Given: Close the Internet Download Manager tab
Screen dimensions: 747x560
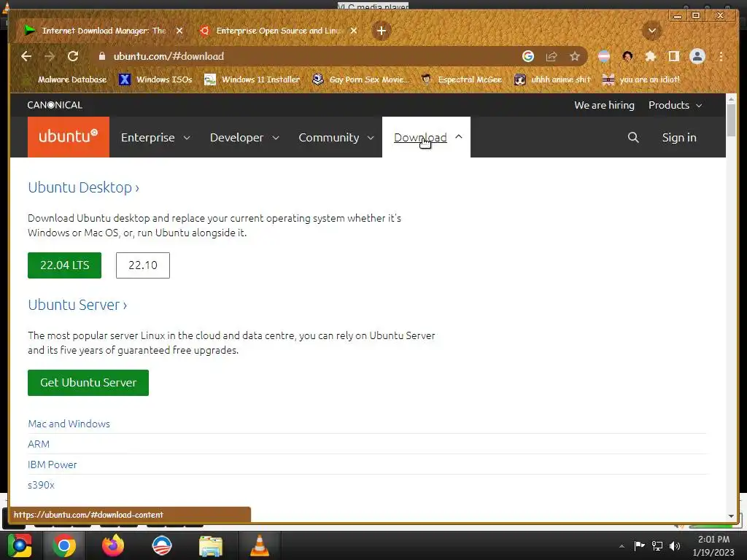Looking at the screenshot, I should coord(179,31).
